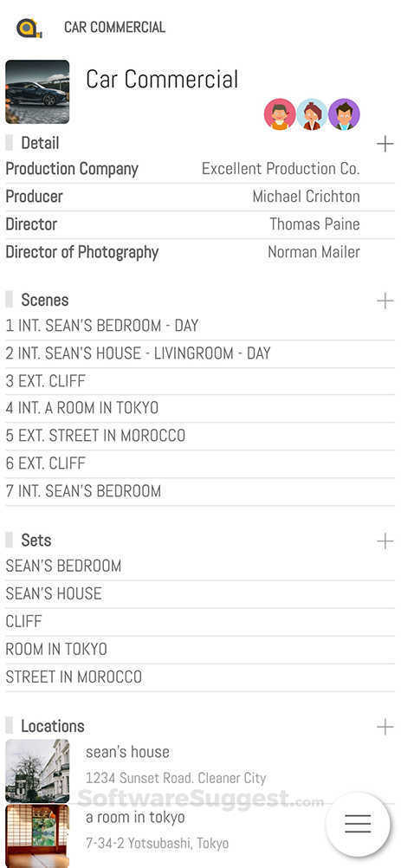Open the hamburger menu floating button

[358, 825]
